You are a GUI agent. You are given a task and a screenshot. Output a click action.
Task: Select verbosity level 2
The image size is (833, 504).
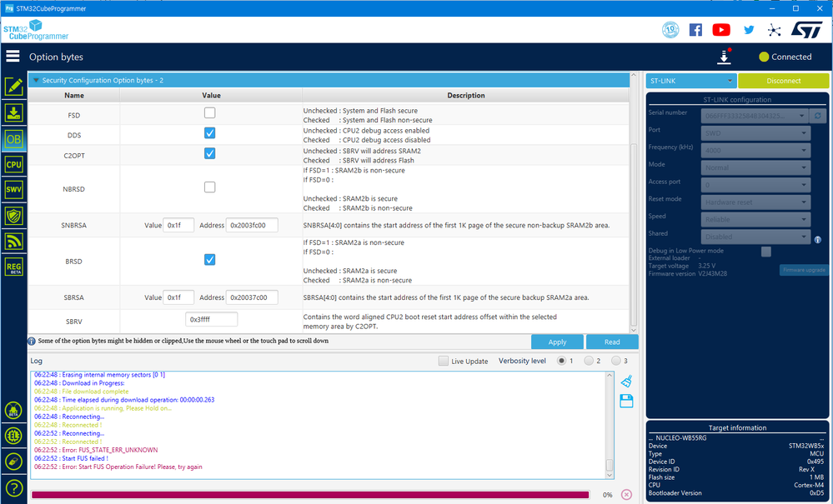588,361
